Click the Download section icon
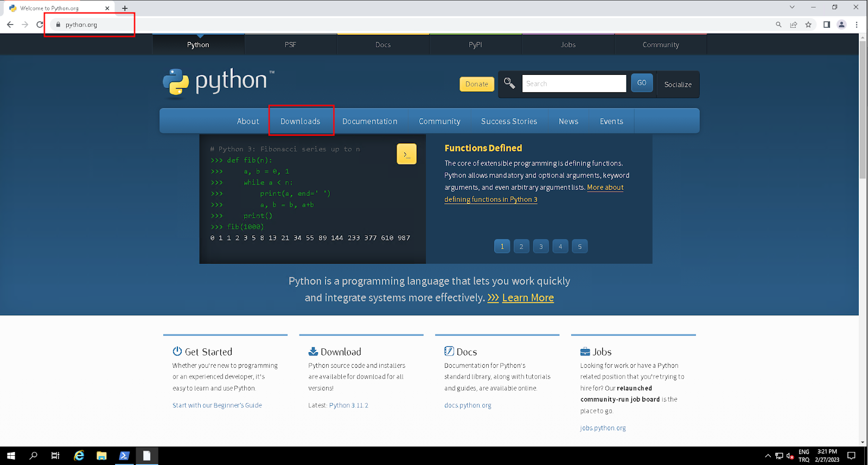 point(313,351)
